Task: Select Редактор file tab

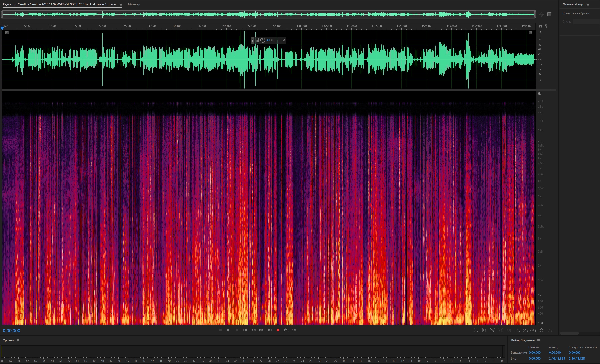Action: point(60,4)
